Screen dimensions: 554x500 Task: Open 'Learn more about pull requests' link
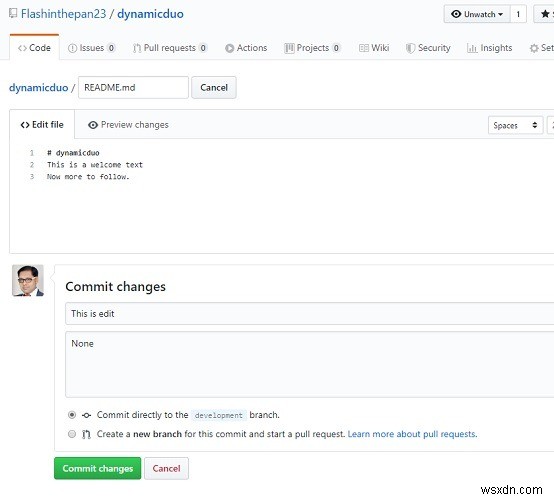tap(412, 434)
